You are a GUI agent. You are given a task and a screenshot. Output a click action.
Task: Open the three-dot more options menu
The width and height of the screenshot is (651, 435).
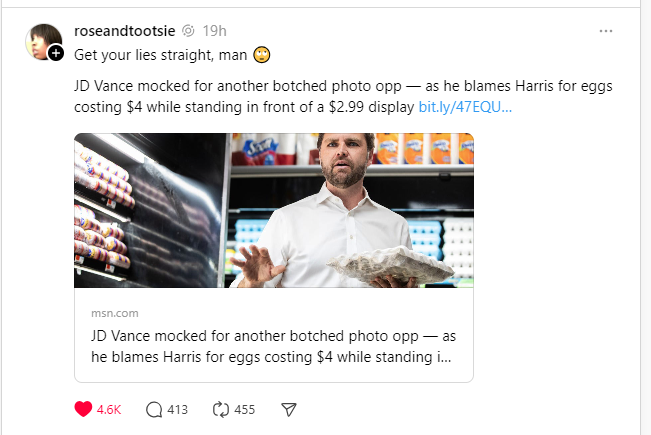605,31
